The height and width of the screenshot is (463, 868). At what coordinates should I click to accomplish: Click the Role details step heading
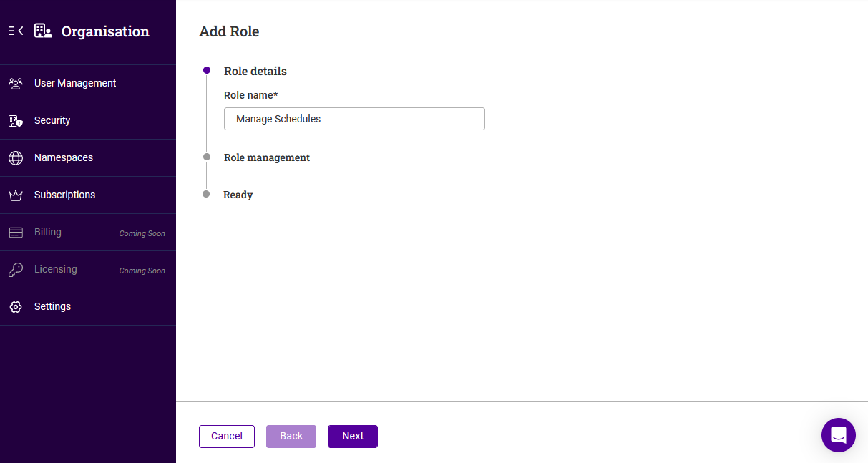pyautogui.click(x=255, y=72)
